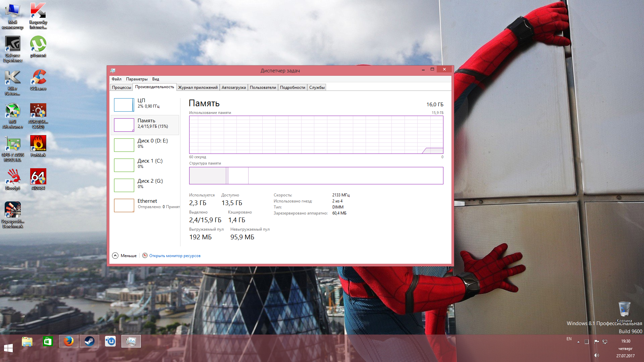Switch to the Журнал приложений tab
This screenshot has width=644, height=362.
point(198,87)
